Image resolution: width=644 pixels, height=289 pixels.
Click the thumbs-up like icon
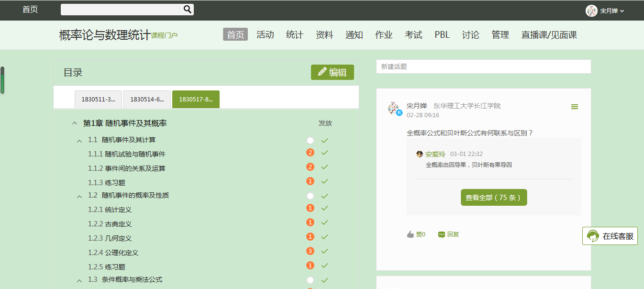[410, 234]
